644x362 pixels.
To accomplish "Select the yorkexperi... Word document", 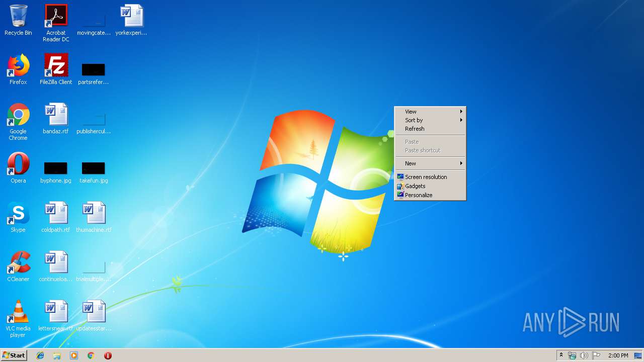I will click(131, 20).
